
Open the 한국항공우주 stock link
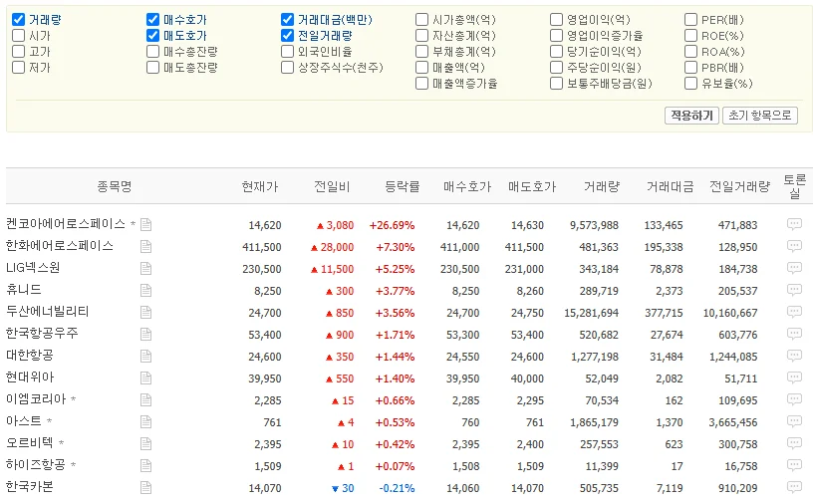42,333
